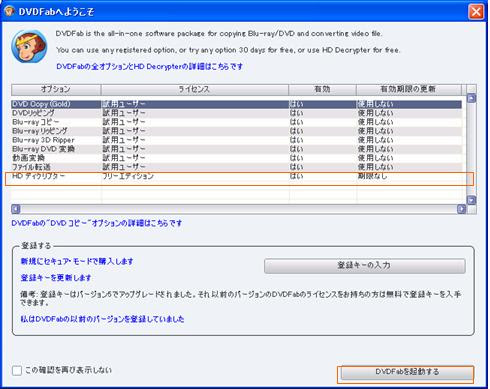Screen dimensions: 490x389
Task: Select the 動画変換 row
Action: (x=236, y=158)
